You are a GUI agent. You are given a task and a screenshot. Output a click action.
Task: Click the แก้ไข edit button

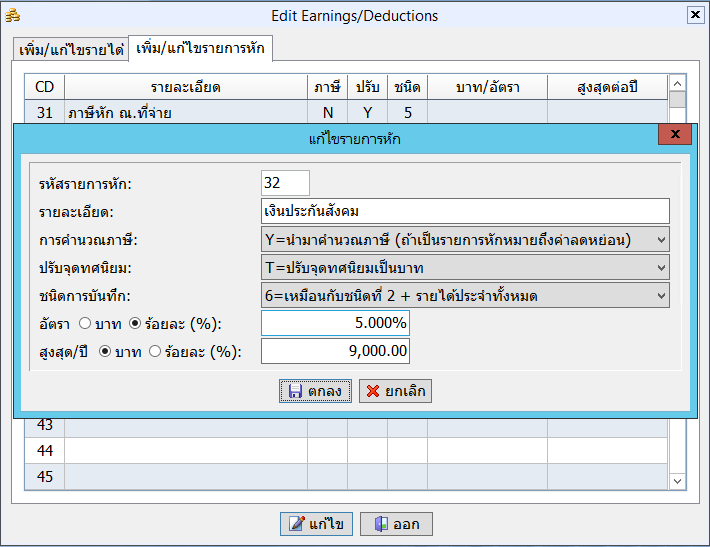[316, 523]
